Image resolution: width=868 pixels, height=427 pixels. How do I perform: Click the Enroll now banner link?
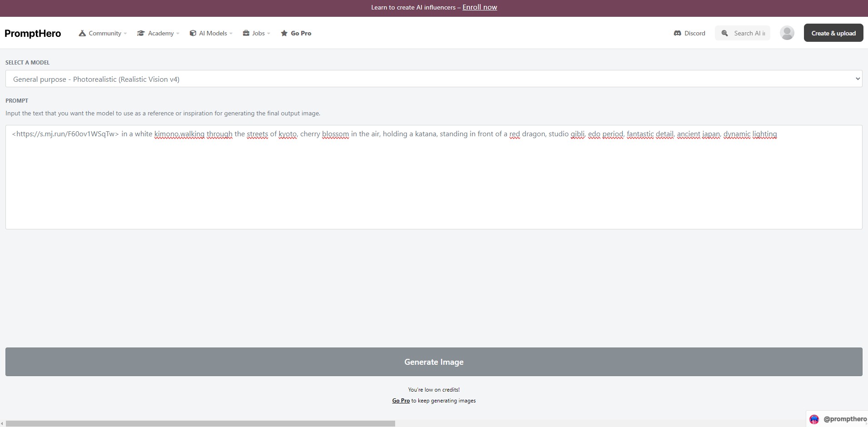click(x=480, y=7)
